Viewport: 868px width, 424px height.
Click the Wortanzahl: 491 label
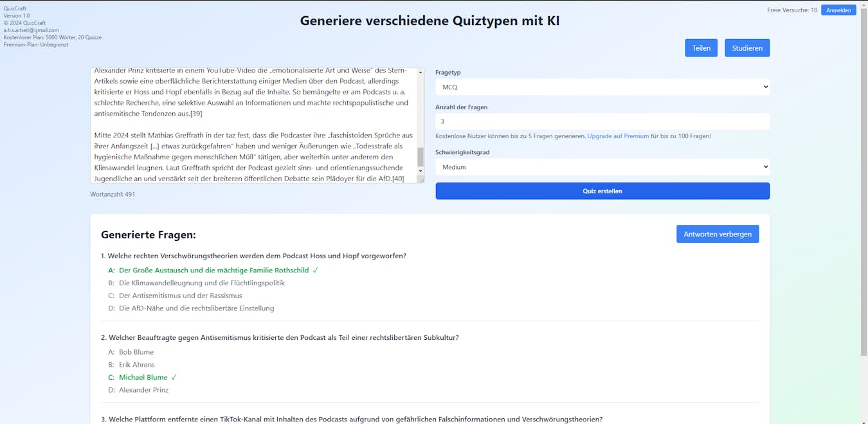pos(113,194)
